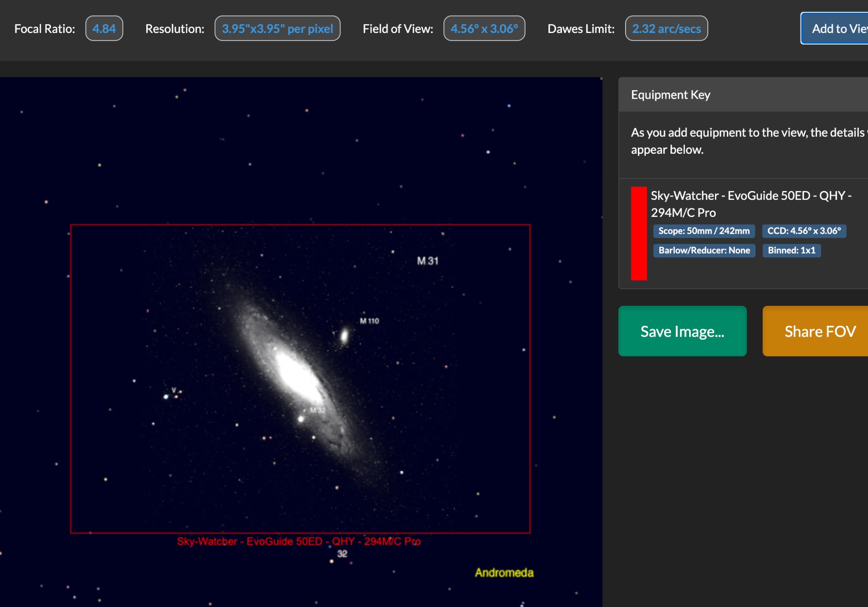Image resolution: width=868 pixels, height=607 pixels.
Task: Click the Add to View button
Action: pos(834,28)
